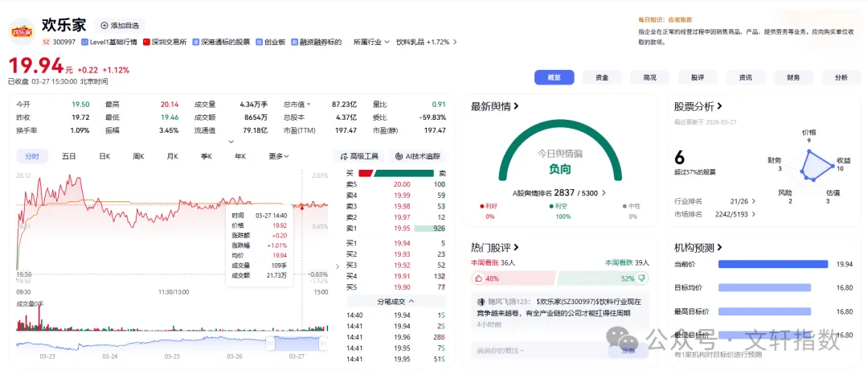Open the 资讯 tab

coord(746,77)
